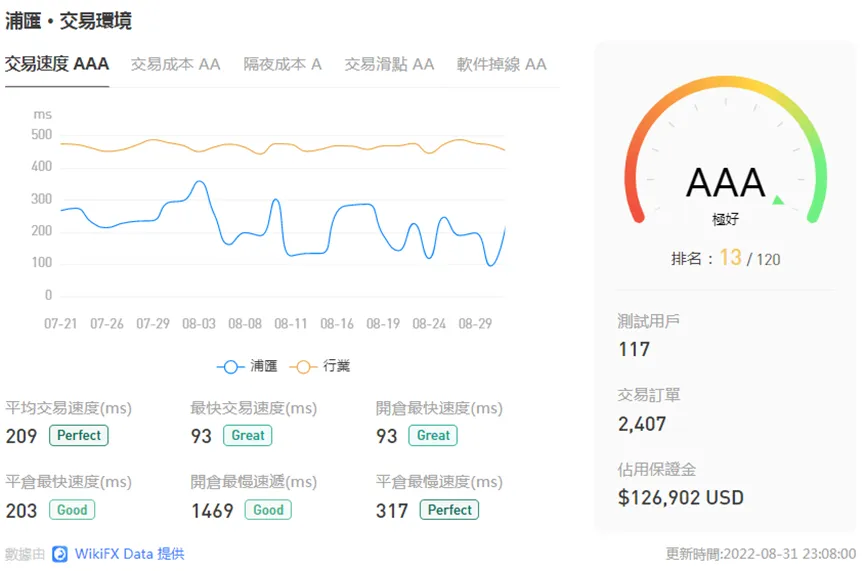Toggle the 浦匯 blue legend marker
The height and width of the screenshot is (571, 865).
[x=231, y=366]
